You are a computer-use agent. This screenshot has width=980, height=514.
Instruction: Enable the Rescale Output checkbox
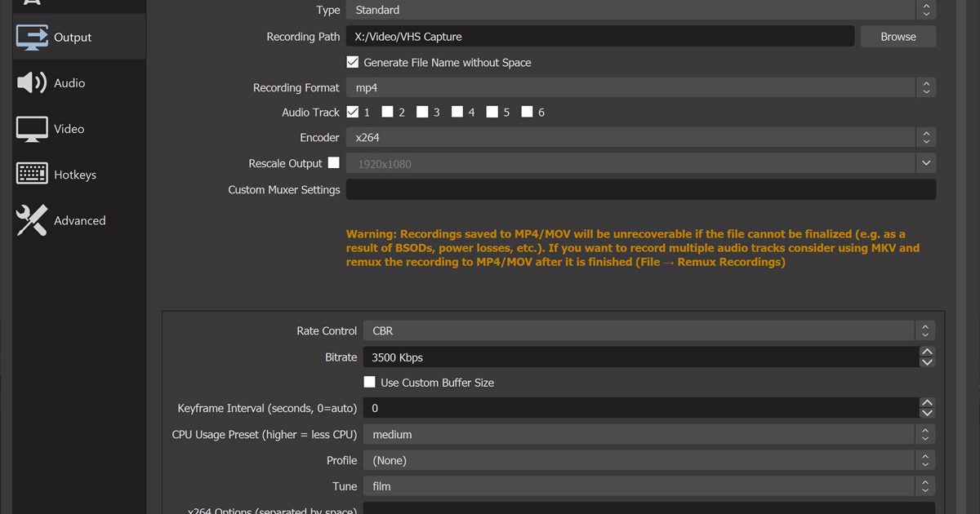point(333,163)
